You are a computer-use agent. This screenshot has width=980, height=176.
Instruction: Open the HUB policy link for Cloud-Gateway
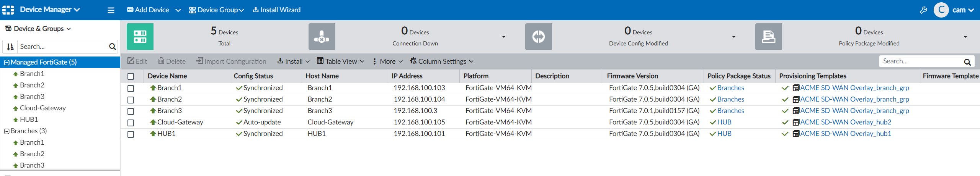tap(724, 122)
